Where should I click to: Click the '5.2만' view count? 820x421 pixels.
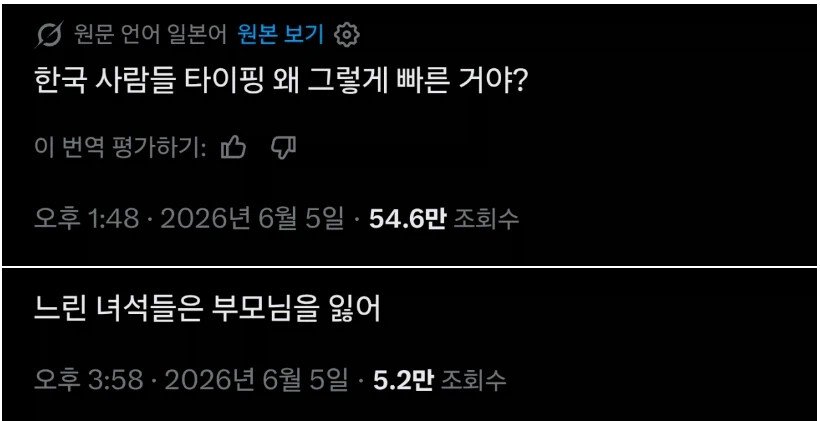[x=403, y=381]
